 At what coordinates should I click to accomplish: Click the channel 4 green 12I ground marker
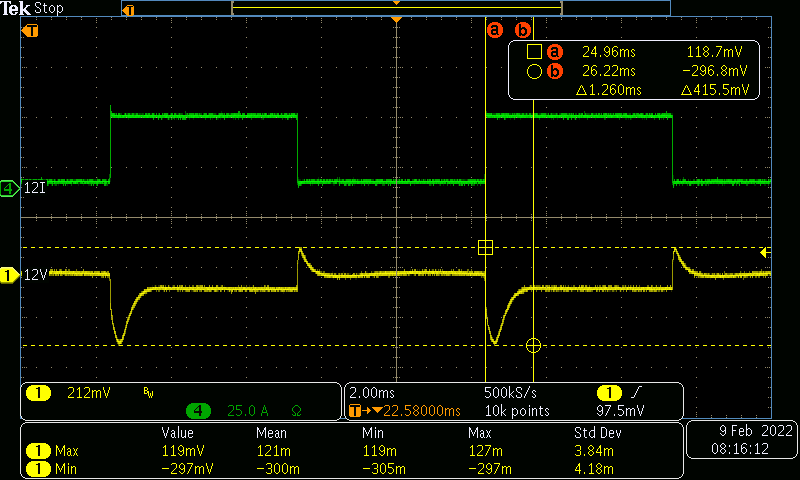tap(9, 188)
